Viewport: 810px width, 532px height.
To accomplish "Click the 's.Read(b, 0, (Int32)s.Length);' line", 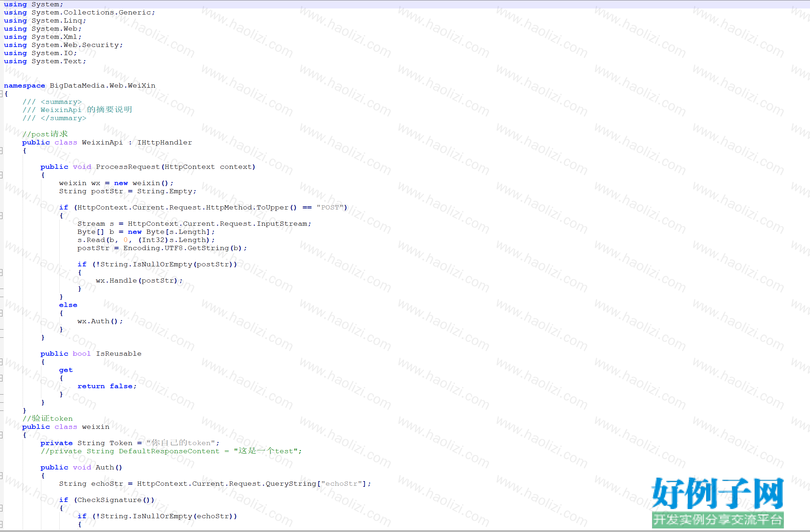I will (x=146, y=240).
